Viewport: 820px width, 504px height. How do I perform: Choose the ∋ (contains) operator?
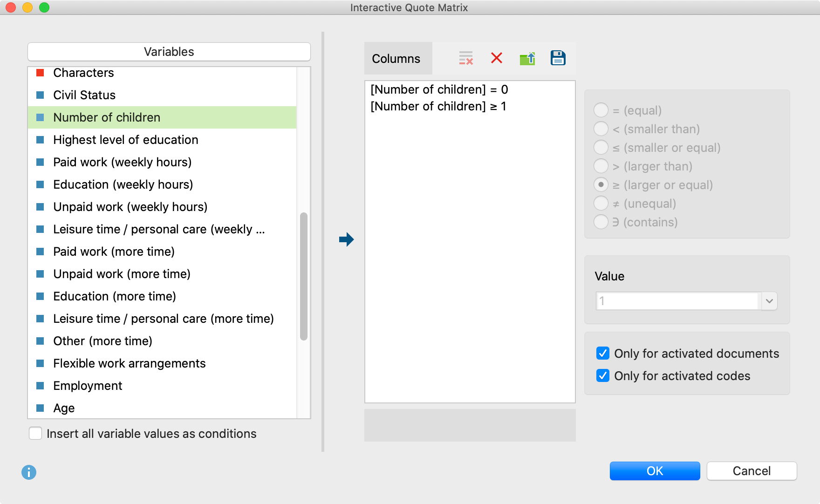coord(601,222)
